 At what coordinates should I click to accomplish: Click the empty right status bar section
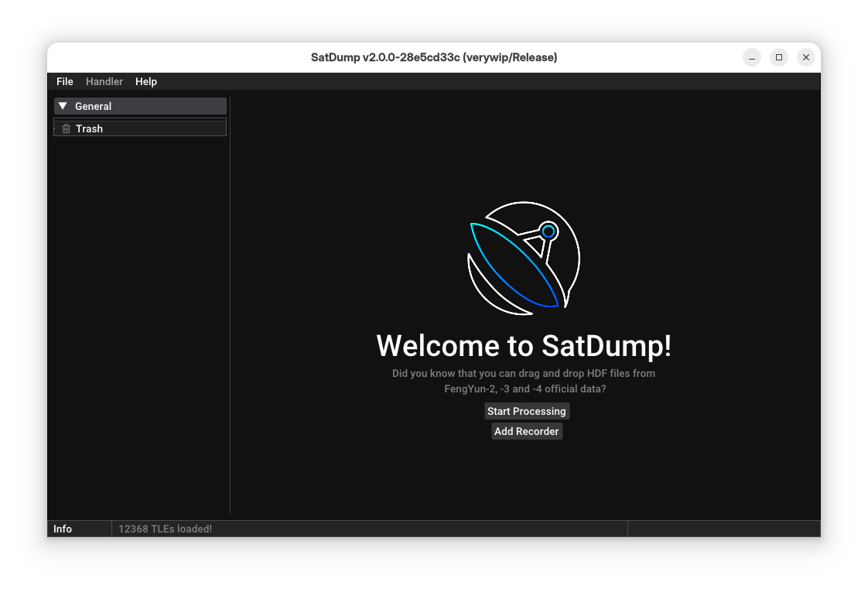click(723, 529)
